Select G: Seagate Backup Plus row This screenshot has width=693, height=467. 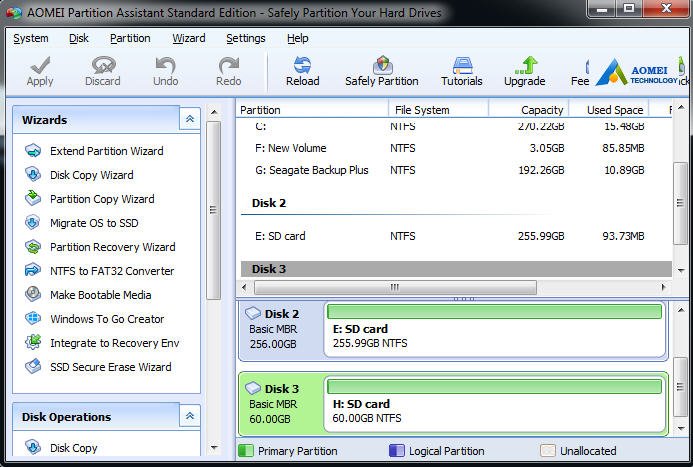click(455, 170)
